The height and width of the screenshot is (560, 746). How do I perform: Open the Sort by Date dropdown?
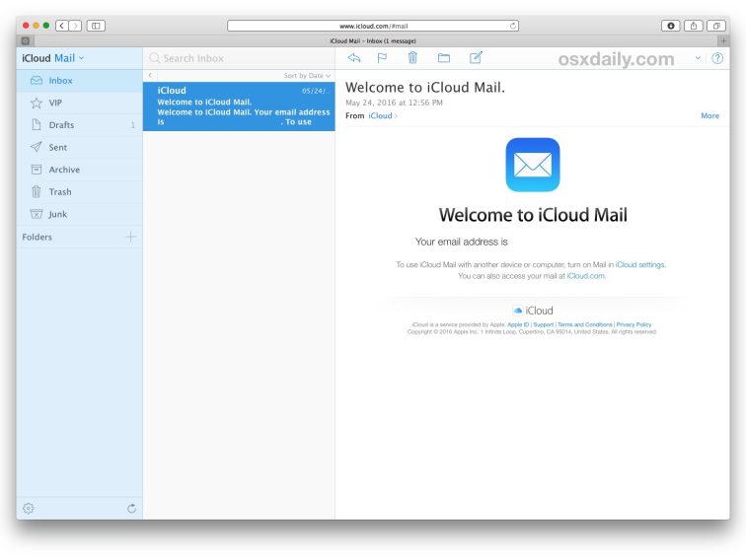(x=307, y=76)
